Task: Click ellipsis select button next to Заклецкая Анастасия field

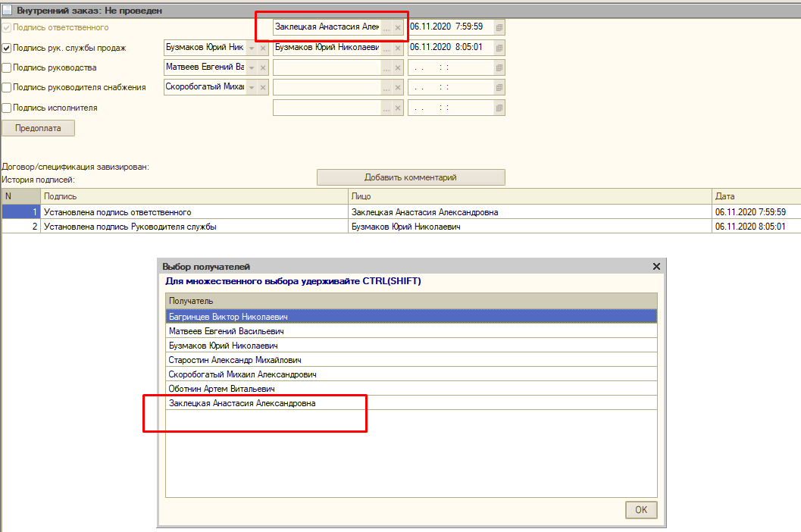Action: click(386, 27)
